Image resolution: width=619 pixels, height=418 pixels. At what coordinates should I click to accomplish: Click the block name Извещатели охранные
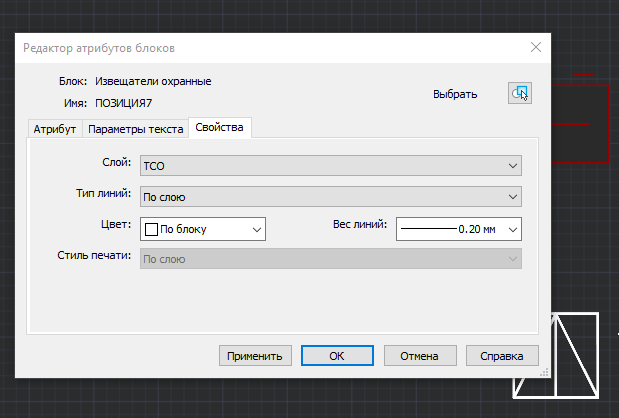click(153, 81)
